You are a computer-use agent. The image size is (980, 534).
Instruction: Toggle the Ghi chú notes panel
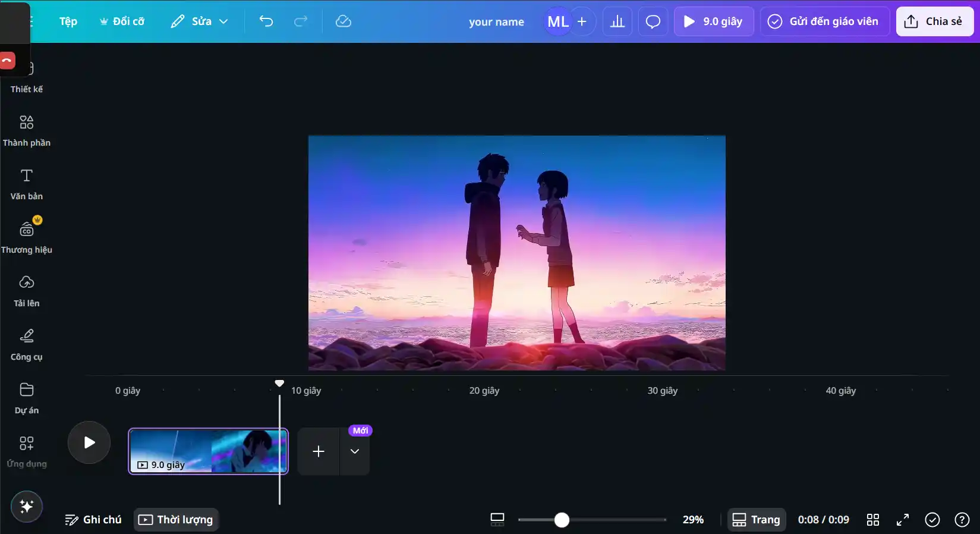pos(93,520)
